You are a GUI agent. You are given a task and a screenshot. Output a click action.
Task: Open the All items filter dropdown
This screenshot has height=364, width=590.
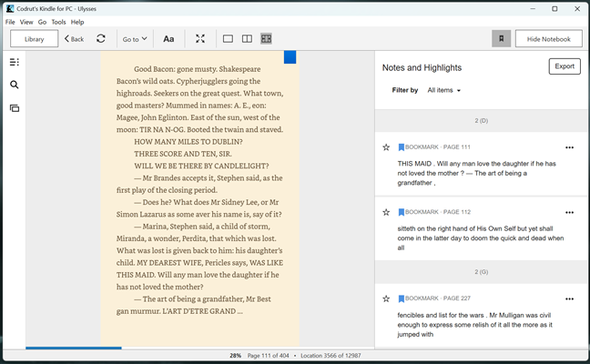pyautogui.click(x=444, y=90)
